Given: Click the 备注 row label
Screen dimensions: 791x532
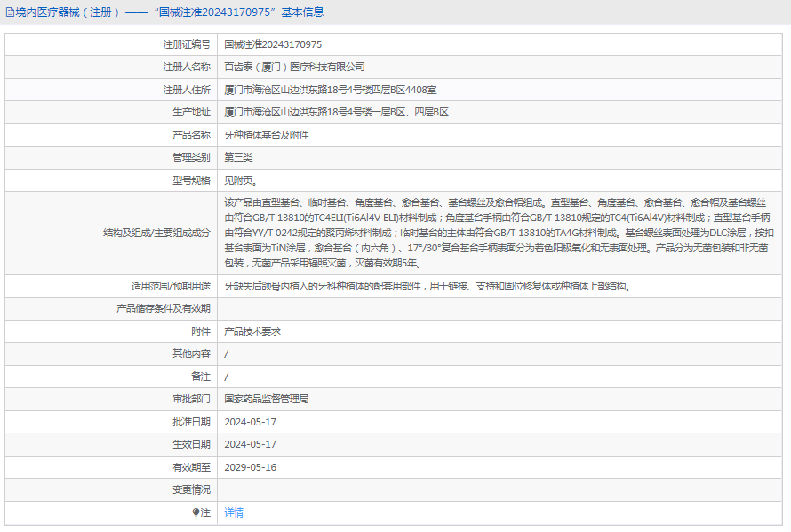Looking at the screenshot, I should coord(201,377).
